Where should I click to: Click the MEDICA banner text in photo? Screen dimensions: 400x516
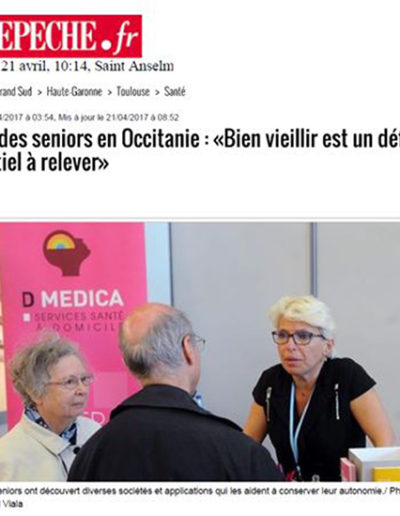click(82, 298)
